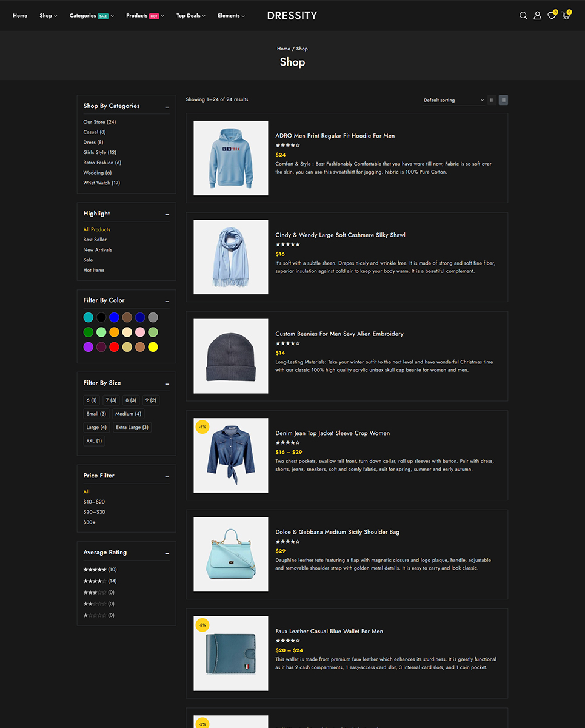Viewport: 585px width, 728px height.
Task: Open the Default sorting dropdown
Action: pyautogui.click(x=453, y=100)
